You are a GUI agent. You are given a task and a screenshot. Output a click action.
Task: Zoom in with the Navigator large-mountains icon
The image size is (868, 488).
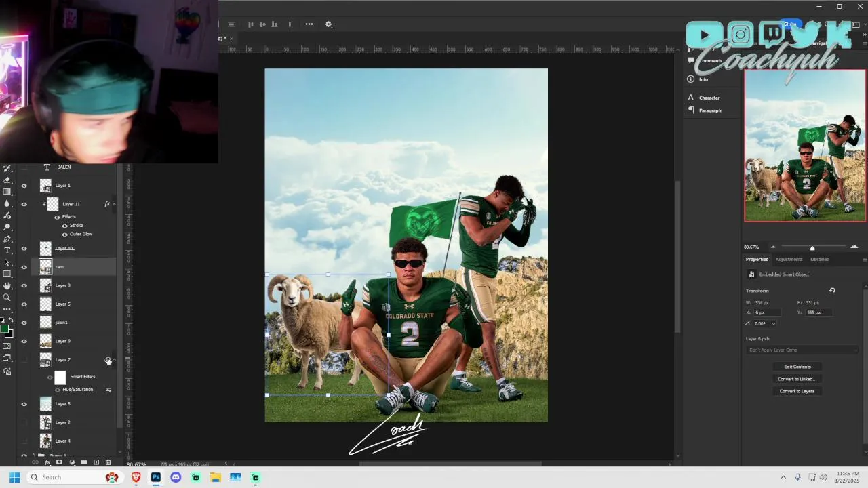click(854, 247)
